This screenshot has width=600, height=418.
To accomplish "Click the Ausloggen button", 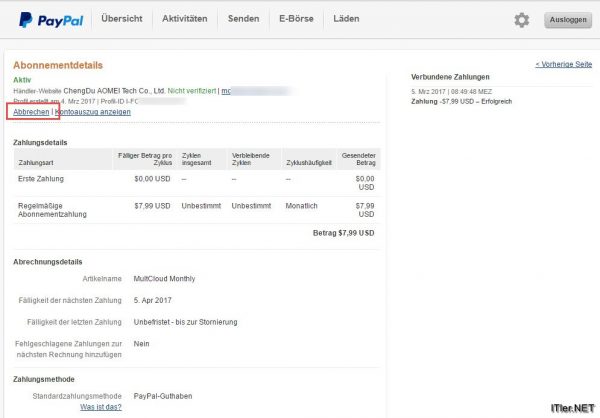I will 568,20.
